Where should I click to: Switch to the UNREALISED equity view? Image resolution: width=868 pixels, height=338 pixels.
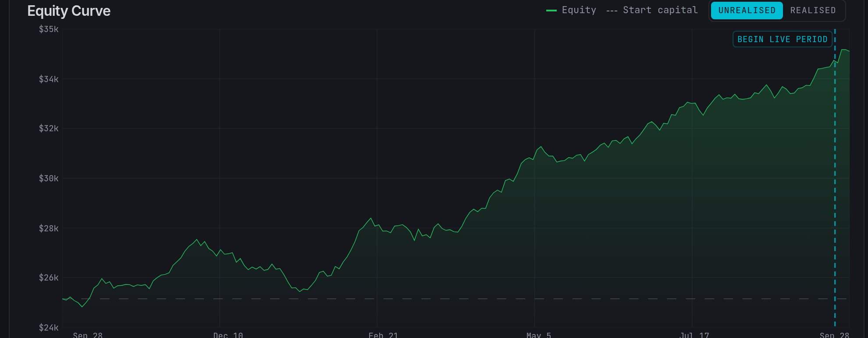pos(747,11)
